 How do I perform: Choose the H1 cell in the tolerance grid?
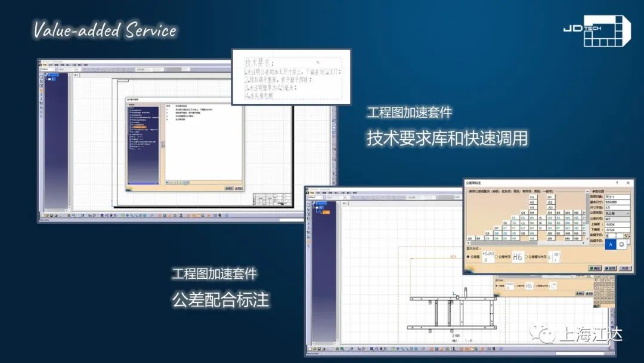tap(532, 198)
